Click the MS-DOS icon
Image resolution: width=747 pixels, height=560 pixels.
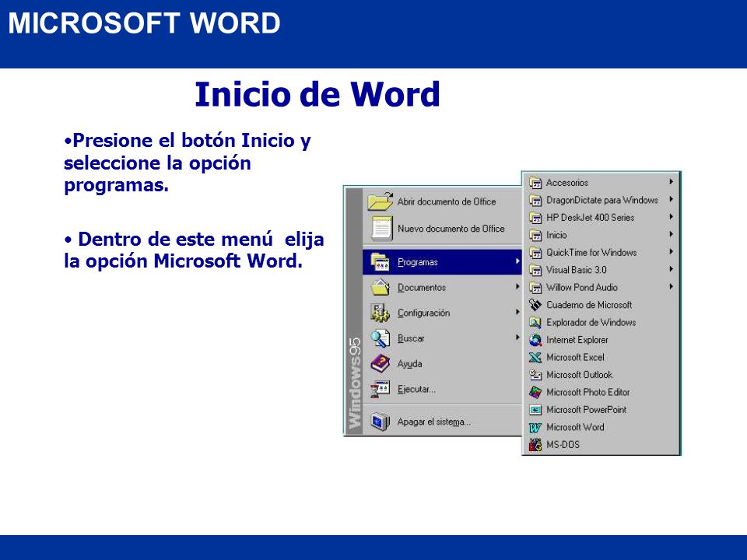tap(535, 445)
